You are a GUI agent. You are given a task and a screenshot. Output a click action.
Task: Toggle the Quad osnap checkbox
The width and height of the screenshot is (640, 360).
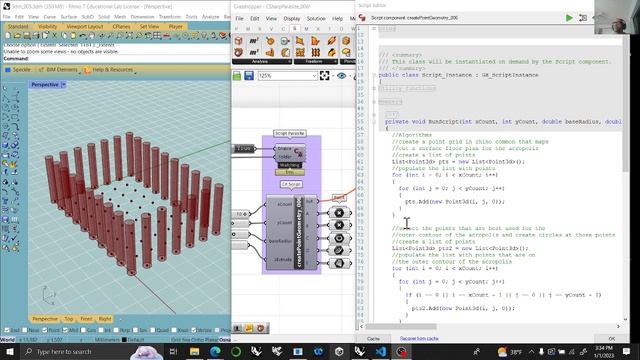[153, 330]
